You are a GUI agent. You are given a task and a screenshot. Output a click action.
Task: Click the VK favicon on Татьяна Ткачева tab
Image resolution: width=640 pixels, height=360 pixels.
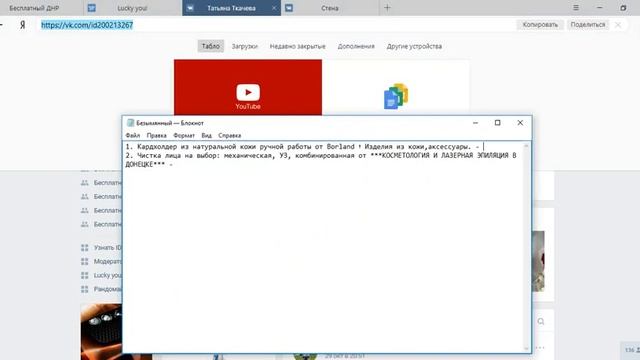tap(190, 8)
